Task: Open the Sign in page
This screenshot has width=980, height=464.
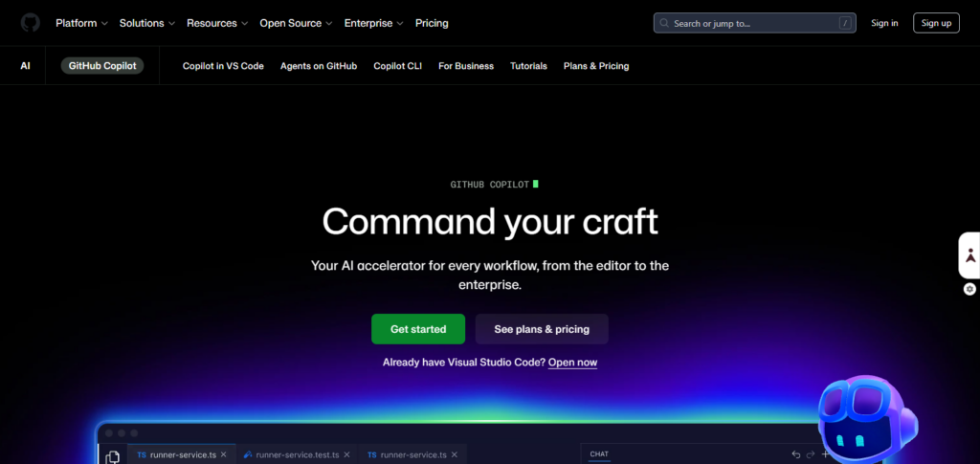Action: coord(884,23)
